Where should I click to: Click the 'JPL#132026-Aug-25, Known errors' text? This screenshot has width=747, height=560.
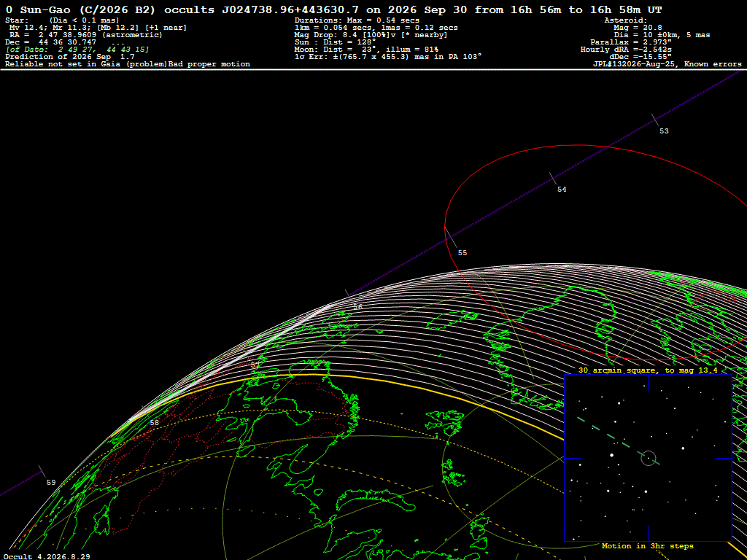coord(666,64)
